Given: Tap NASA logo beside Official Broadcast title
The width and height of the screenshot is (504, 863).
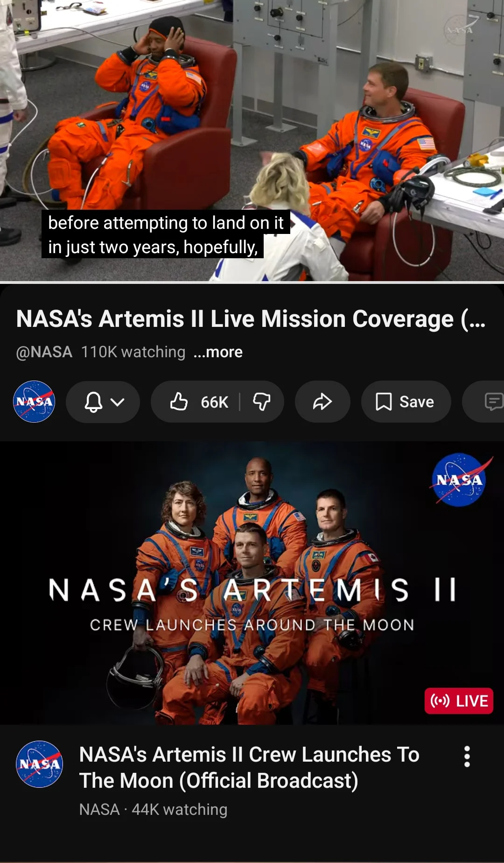Looking at the screenshot, I should 39,764.
